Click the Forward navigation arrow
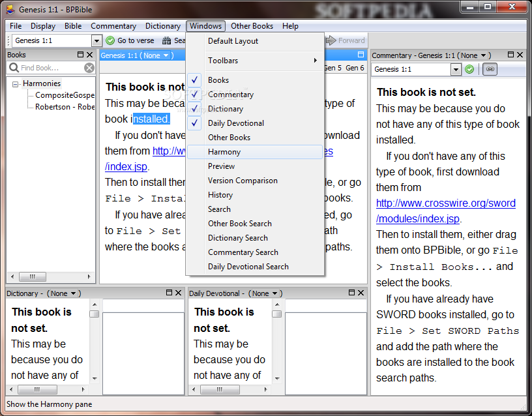The width and height of the screenshot is (532, 416). click(331, 40)
